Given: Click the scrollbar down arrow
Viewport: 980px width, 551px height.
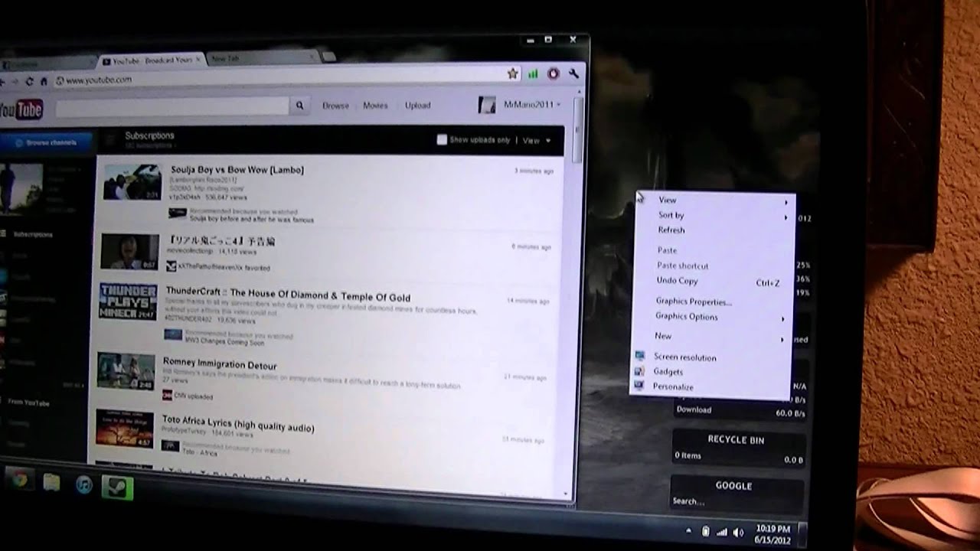Looking at the screenshot, I should coord(566,494).
